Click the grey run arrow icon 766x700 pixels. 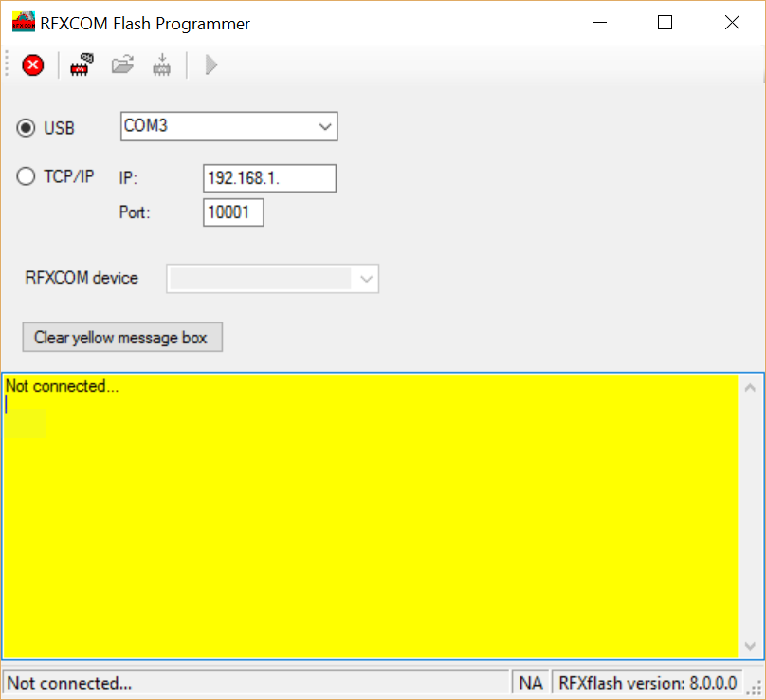pos(210,64)
